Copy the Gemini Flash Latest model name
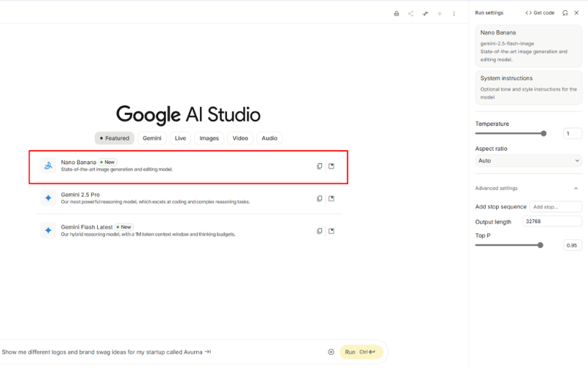 tap(319, 231)
